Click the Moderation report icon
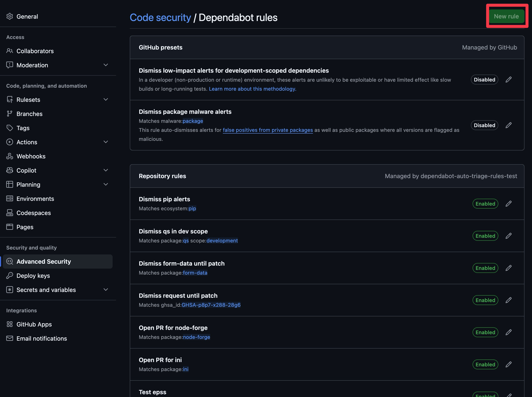This screenshot has height=397, width=532. 10,65
